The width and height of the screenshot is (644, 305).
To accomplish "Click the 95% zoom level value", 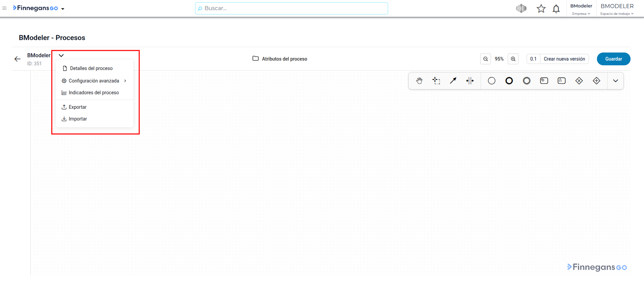I will point(499,59).
